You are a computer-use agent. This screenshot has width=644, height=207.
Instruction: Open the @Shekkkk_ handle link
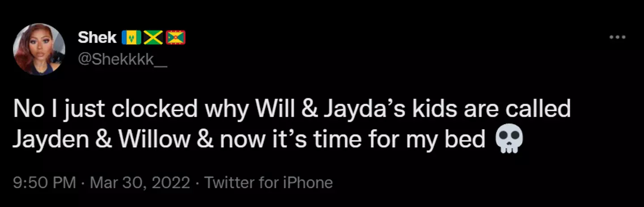click(122, 60)
